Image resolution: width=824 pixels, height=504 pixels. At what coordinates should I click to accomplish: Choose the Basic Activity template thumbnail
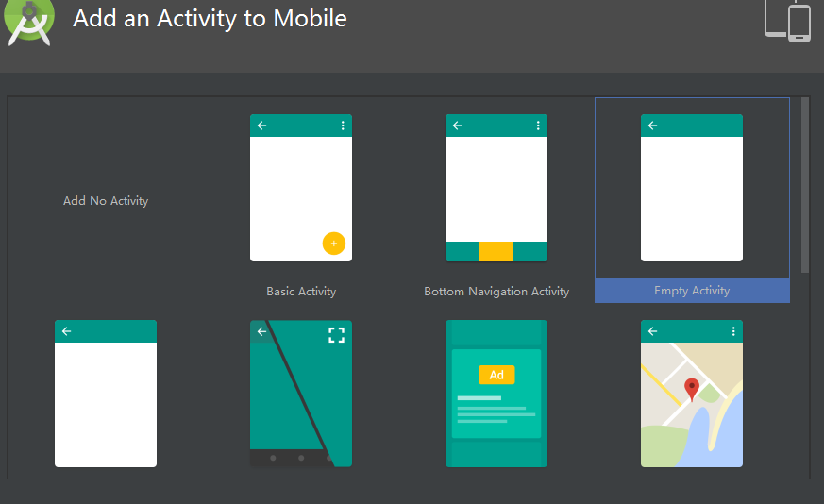point(301,188)
